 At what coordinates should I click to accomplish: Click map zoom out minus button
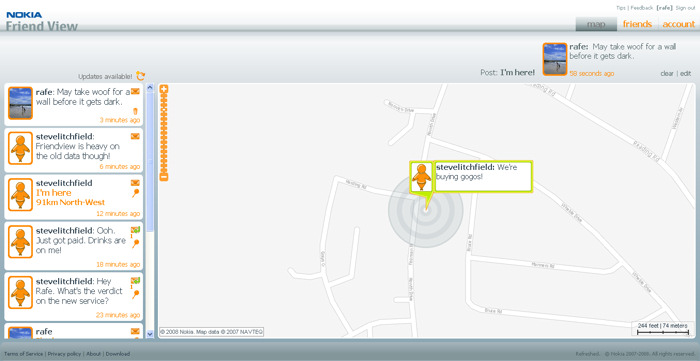[164, 177]
